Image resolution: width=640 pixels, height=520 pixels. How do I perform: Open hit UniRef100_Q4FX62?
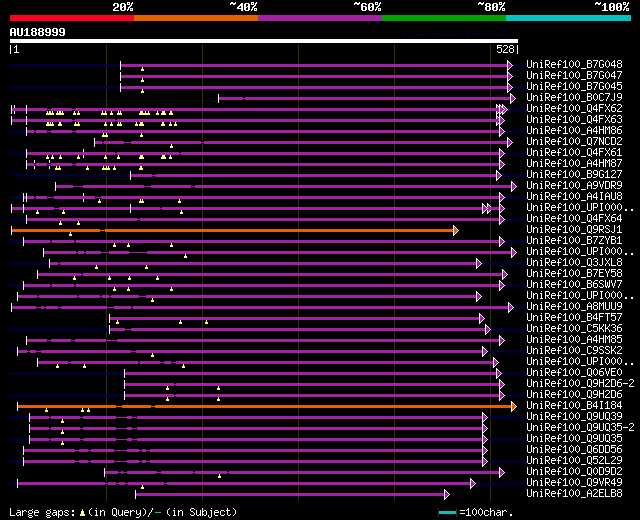[x=574, y=109]
